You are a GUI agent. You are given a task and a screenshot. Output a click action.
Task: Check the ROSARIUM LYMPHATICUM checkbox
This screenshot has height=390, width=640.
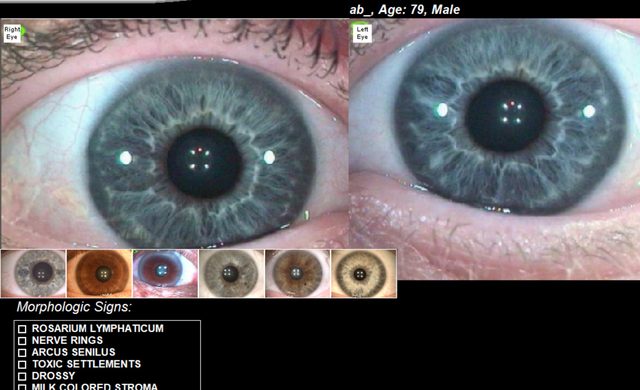point(22,329)
